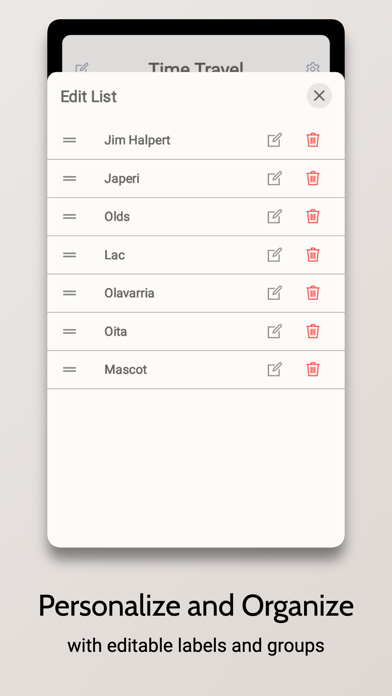This screenshot has width=392, height=696.
Task: Open the editor for Olds
Action: click(274, 217)
